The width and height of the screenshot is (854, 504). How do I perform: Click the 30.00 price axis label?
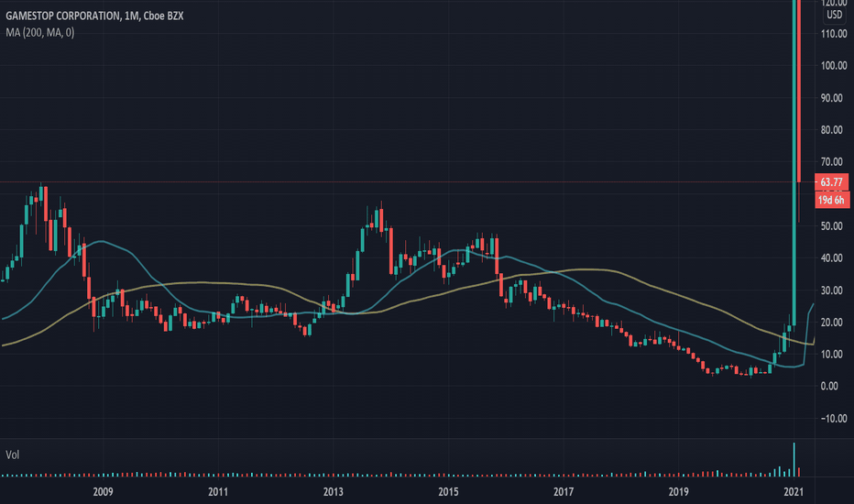[832, 290]
